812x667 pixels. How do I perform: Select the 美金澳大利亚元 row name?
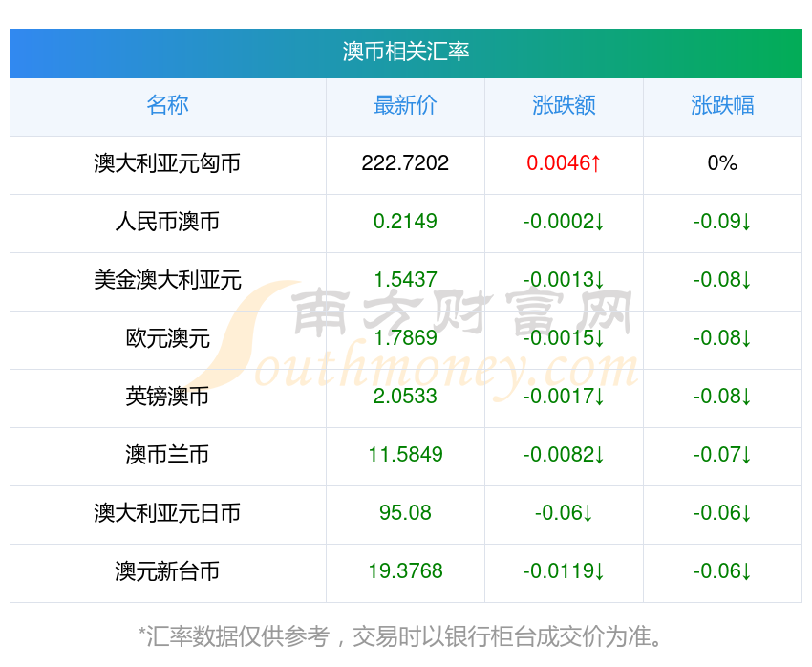(x=167, y=280)
